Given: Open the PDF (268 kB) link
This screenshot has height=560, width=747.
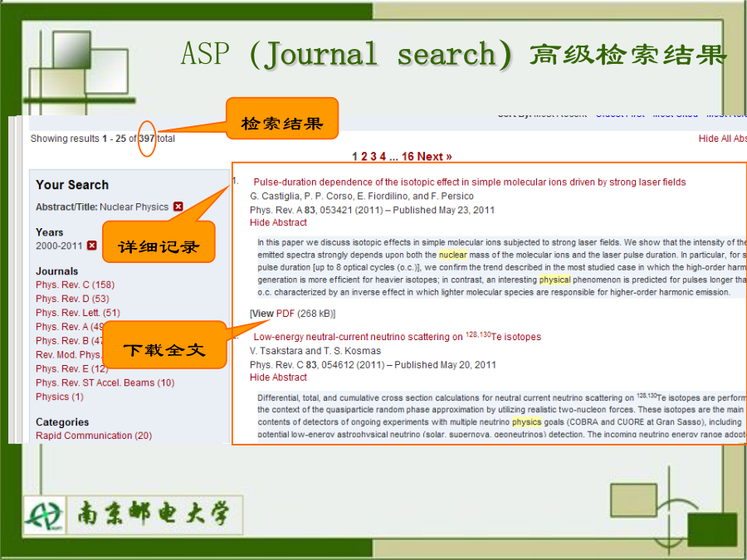Looking at the screenshot, I should [286, 314].
